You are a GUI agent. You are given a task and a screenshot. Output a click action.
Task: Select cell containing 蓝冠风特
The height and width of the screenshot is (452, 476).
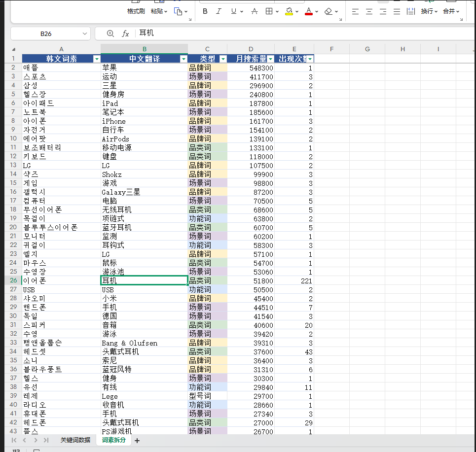144,370
